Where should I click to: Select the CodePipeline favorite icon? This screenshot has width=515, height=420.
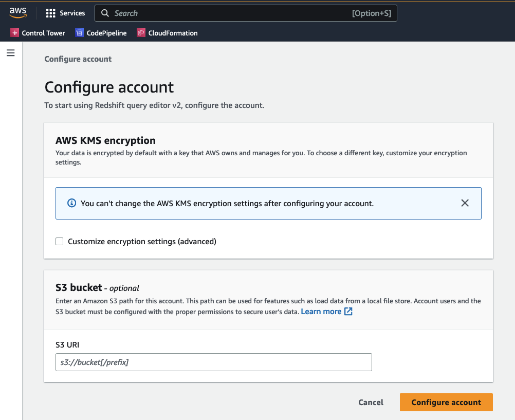[x=79, y=32]
